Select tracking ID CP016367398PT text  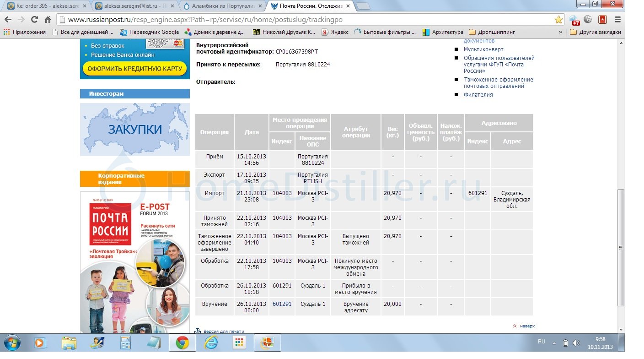297,52
